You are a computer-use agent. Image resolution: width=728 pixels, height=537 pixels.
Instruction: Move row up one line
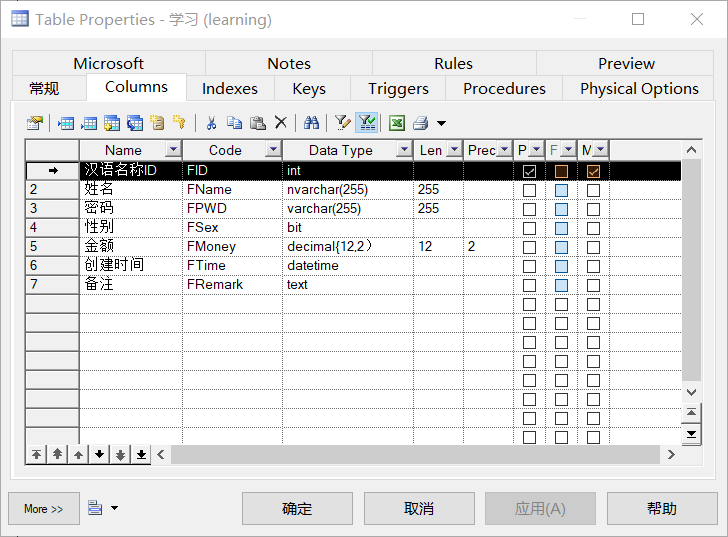click(x=78, y=454)
